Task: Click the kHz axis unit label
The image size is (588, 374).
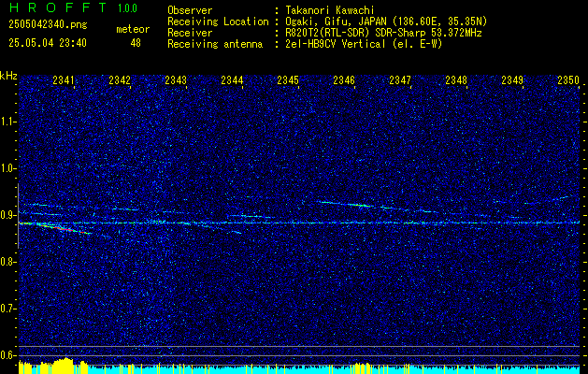Action: (x=8, y=76)
